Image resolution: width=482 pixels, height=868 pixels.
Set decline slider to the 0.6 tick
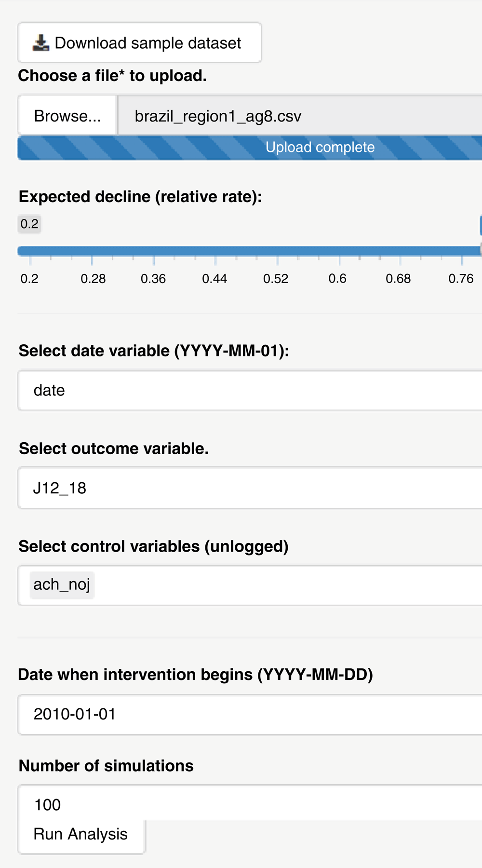click(x=339, y=251)
